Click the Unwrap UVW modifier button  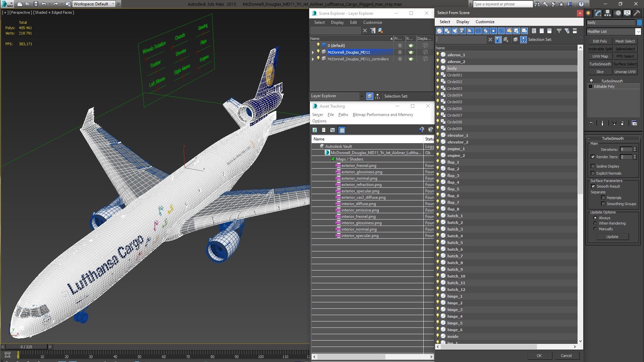pyautogui.click(x=625, y=72)
